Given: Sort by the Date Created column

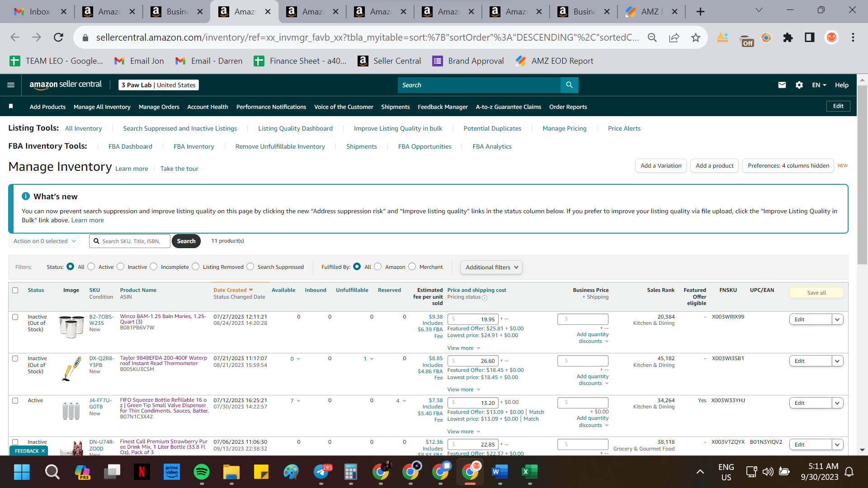Looking at the screenshot, I should (x=233, y=290).
